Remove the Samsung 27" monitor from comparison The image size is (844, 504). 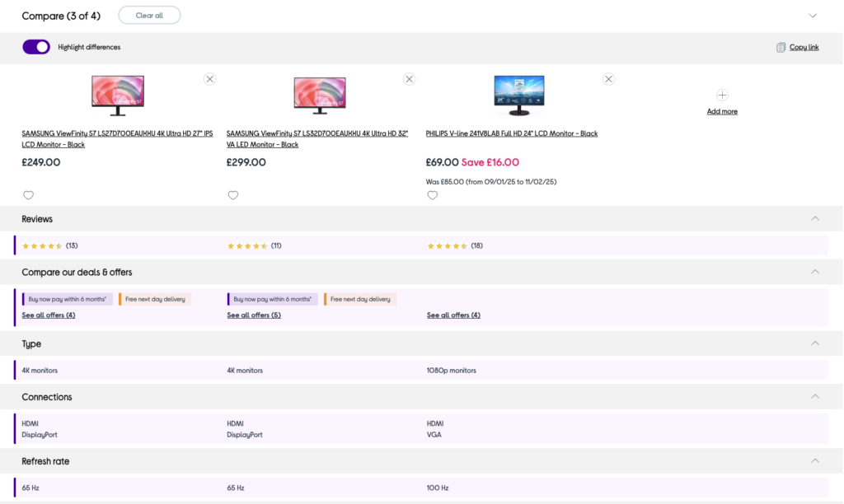point(210,79)
